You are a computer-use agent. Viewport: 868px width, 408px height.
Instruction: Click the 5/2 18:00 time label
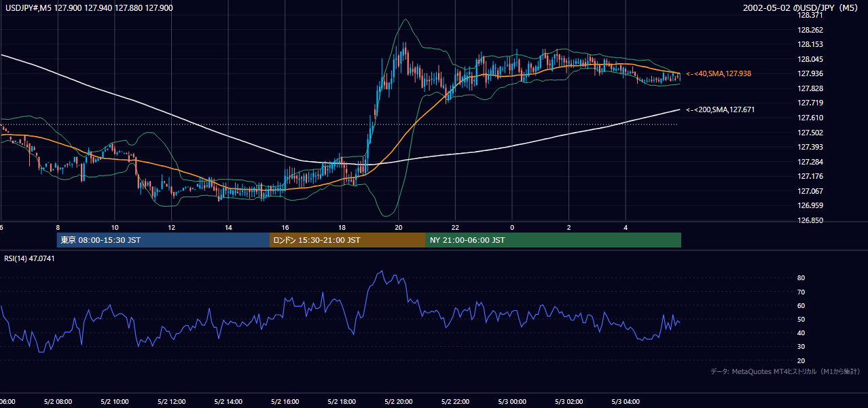[342, 402]
